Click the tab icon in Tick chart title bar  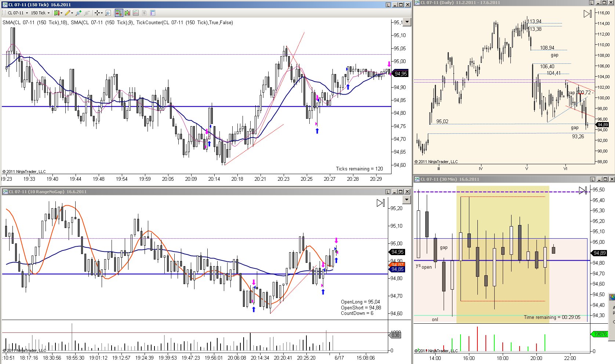(x=388, y=5)
